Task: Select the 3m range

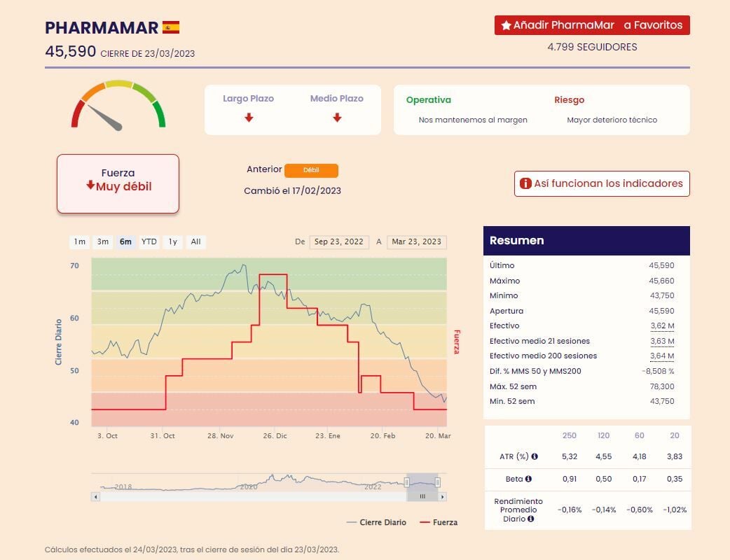Action: point(103,242)
